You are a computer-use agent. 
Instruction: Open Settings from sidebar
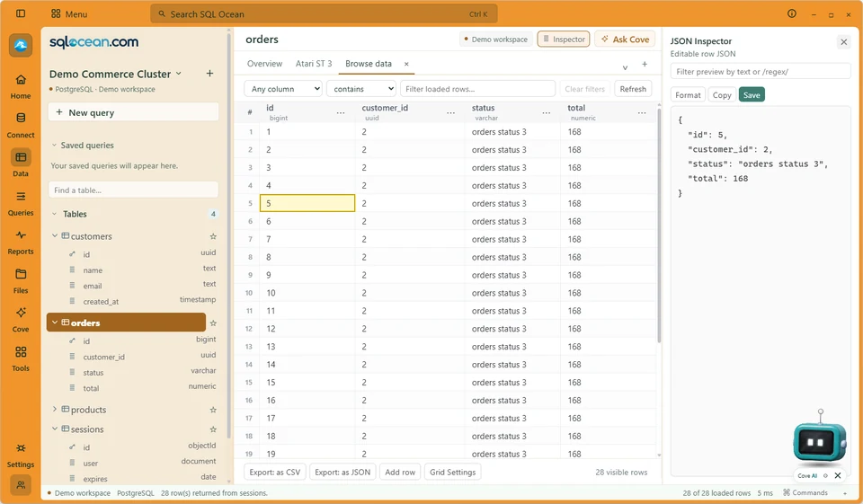coord(21,455)
